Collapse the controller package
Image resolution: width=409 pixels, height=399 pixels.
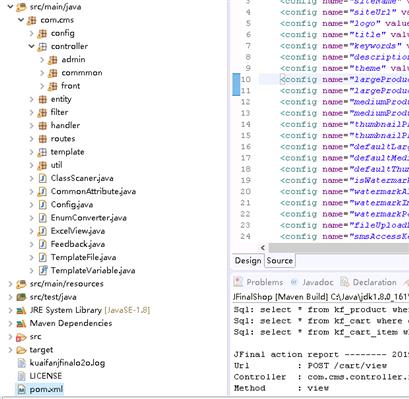31,46
